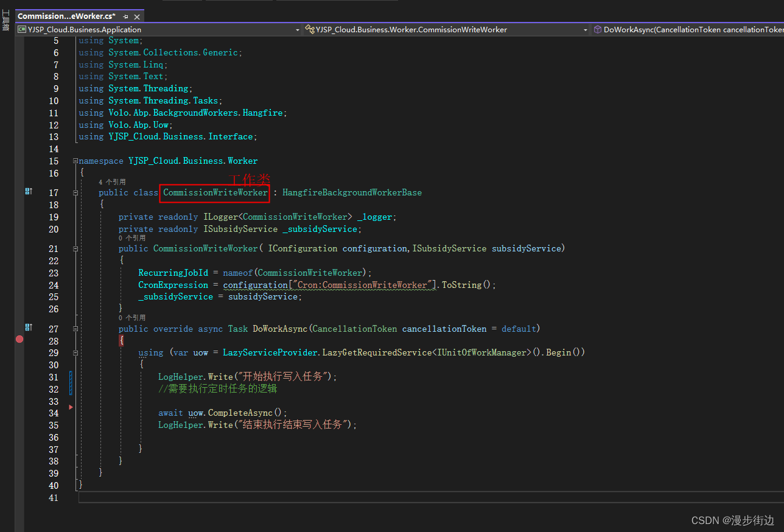
Task: Click the red marker arrow on line 33
Action: click(x=70, y=406)
